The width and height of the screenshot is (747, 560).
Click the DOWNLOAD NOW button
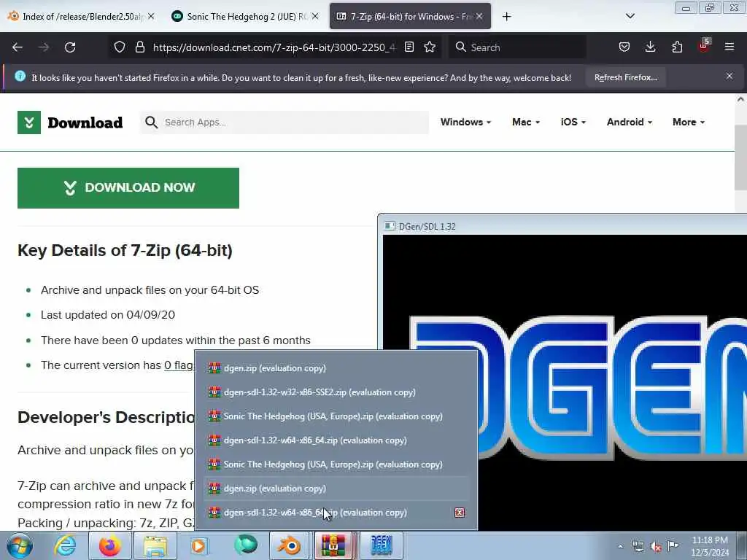coord(128,187)
